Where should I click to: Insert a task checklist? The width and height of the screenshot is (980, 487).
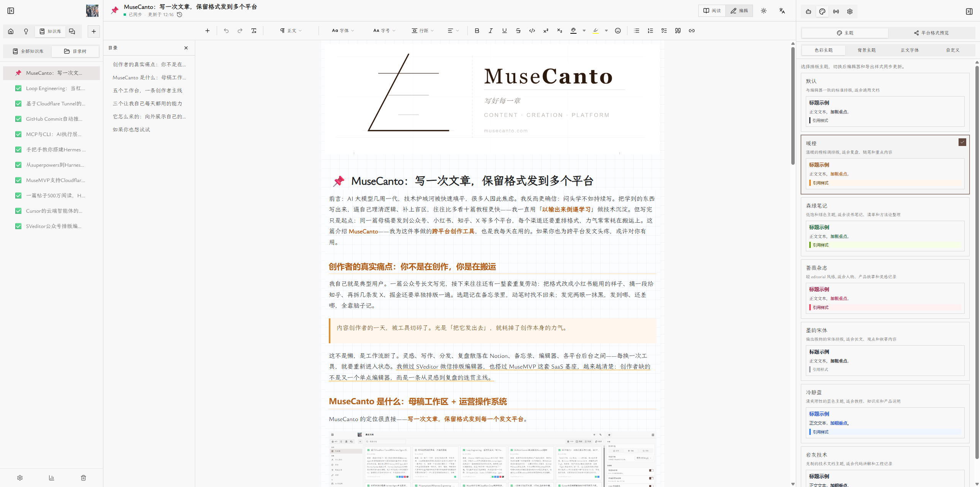(664, 31)
